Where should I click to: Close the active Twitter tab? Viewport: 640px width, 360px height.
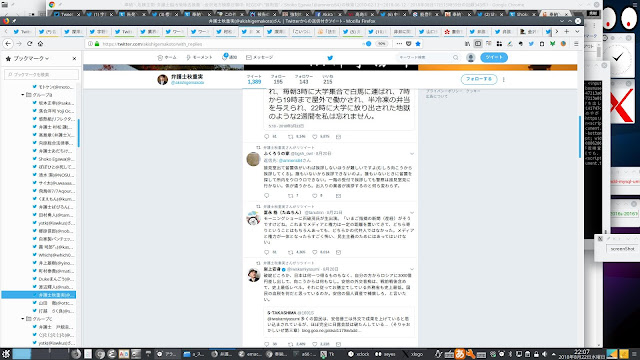tap(258, 31)
